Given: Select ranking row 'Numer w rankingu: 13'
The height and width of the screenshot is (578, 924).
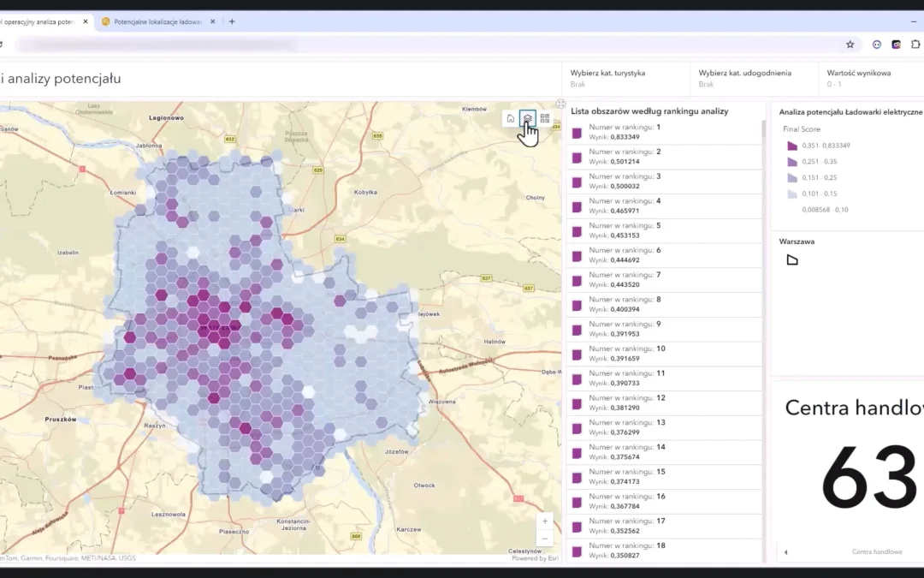Looking at the screenshot, I should click(x=664, y=427).
